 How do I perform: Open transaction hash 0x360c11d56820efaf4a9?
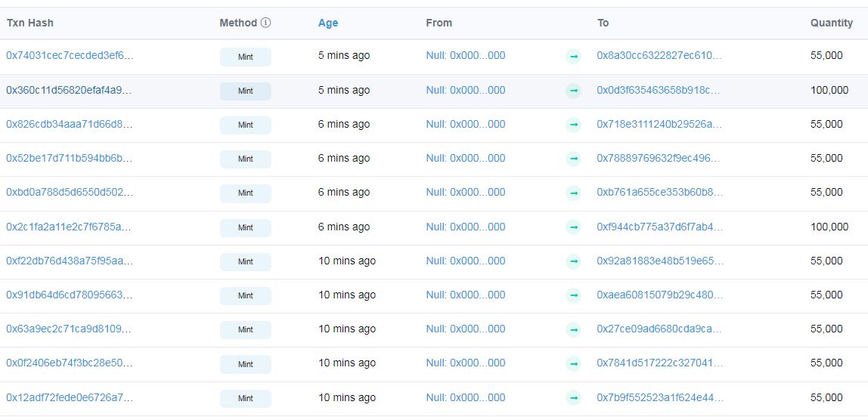(x=70, y=90)
